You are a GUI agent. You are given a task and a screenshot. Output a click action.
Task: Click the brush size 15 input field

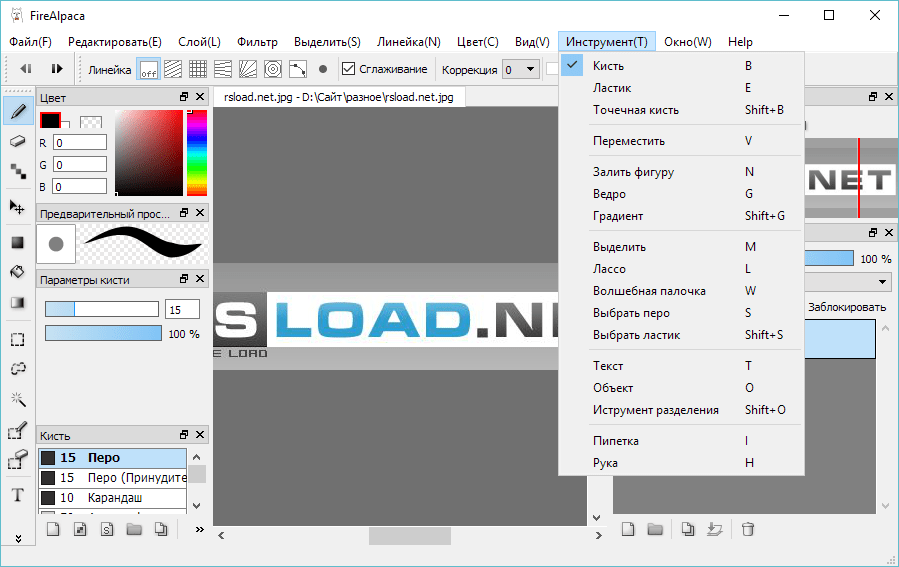click(182, 310)
